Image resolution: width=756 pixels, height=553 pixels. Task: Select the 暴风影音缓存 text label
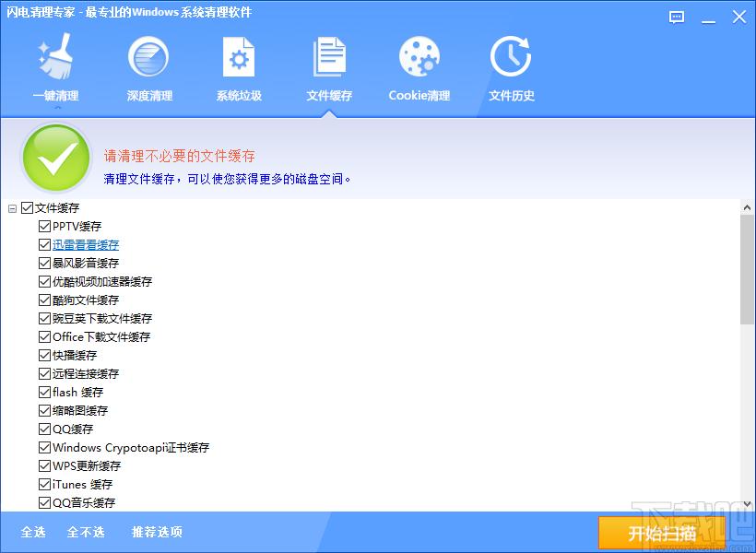pos(86,264)
